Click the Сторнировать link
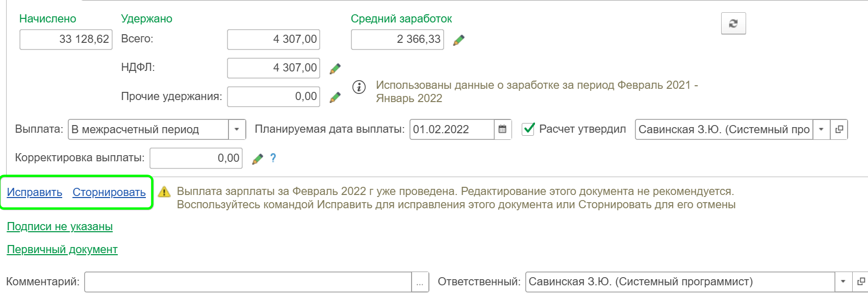The image size is (868, 294). point(109,194)
